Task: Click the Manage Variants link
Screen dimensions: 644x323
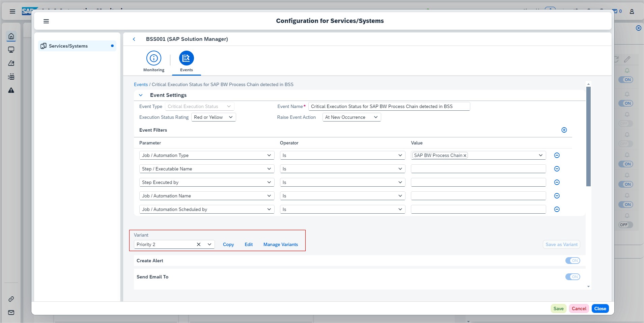Action: [x=280, y=244]
